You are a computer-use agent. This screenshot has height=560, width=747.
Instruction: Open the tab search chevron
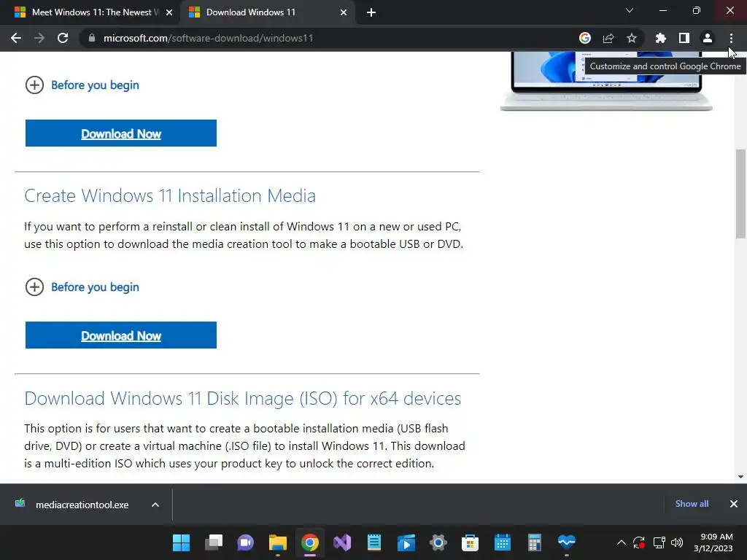click(630, 10)
